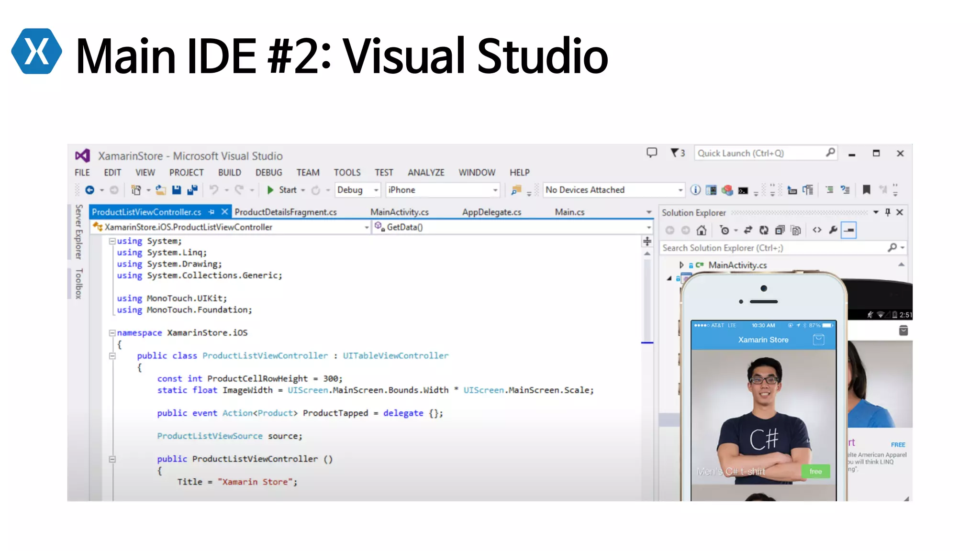Open the iOS simulator settings icon
980x551 pixels.
711,190
